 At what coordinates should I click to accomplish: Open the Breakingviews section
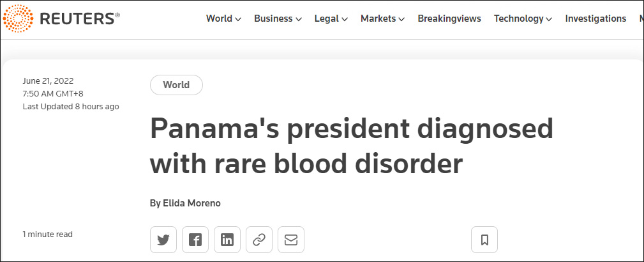click(449, 19)
